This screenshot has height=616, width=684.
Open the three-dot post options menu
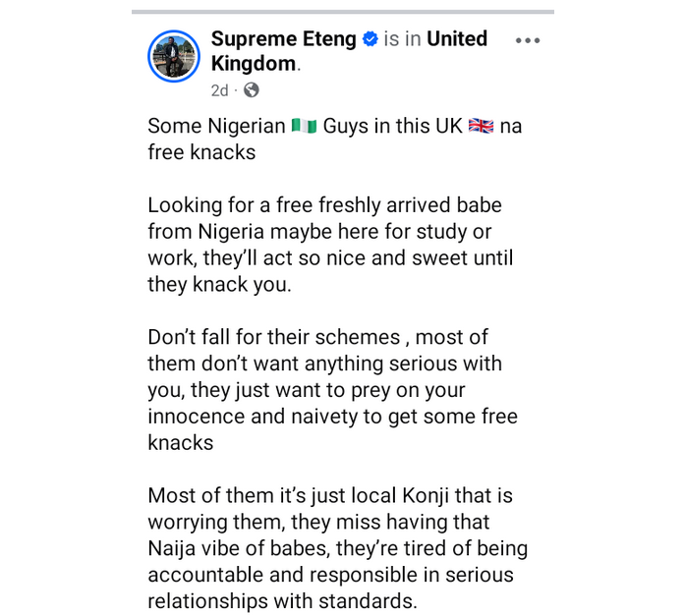(x=528, y=40)
